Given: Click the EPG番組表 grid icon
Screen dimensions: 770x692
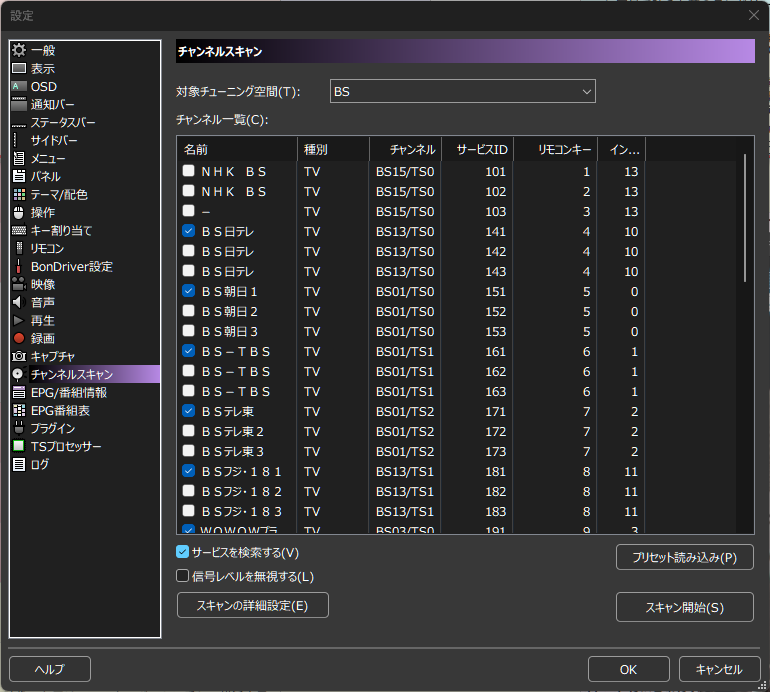Looking at the screenshot, I should [x=19, y=411].
